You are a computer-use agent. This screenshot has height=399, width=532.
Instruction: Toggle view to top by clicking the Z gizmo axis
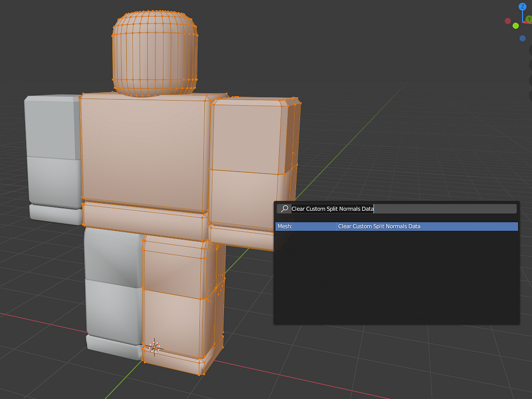pyautogui.click(x=522, y=7)
